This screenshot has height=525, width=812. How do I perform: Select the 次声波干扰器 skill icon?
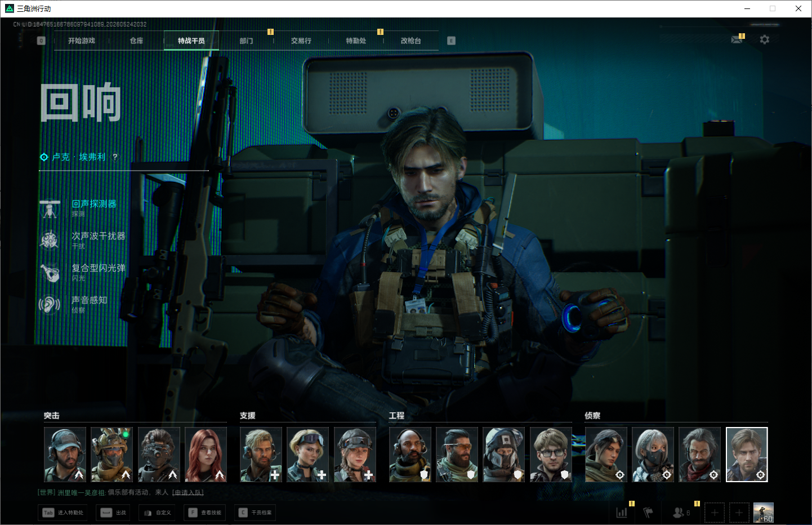tap(50, 240)
